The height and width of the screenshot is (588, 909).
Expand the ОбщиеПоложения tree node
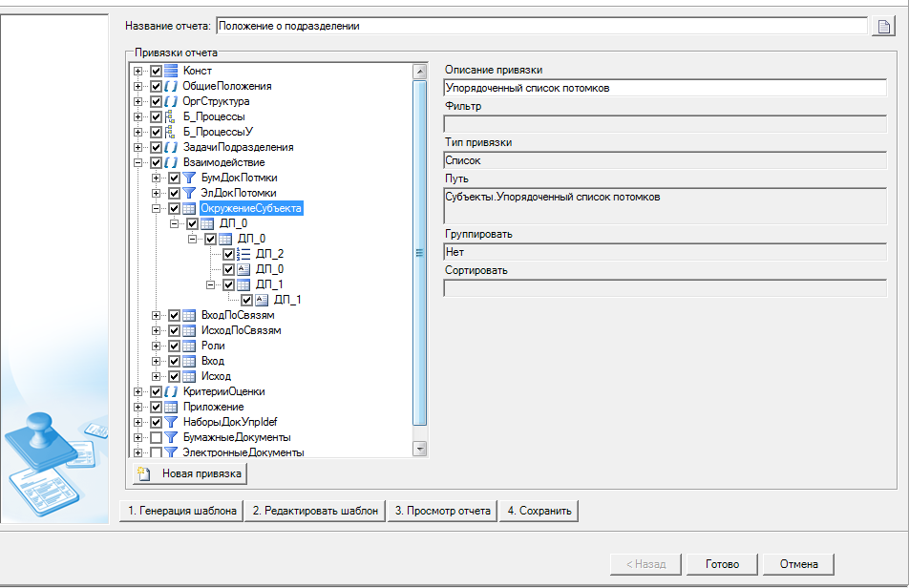click(138, 86)
